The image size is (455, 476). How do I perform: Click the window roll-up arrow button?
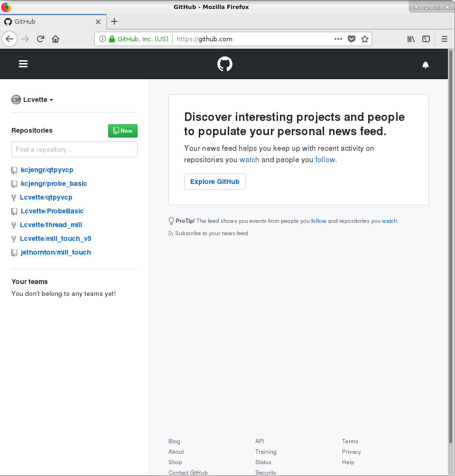click(x=416, y=7)
